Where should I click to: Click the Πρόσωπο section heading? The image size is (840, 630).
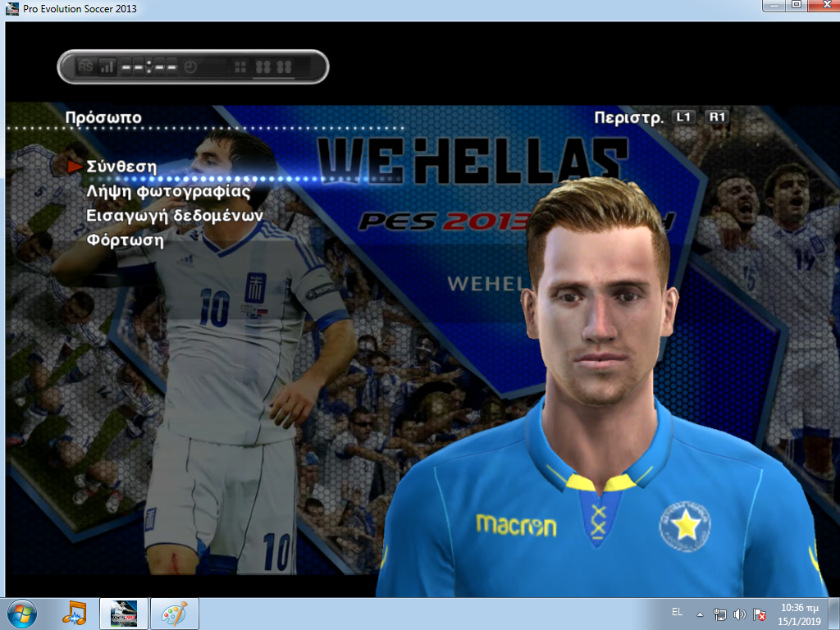point(103,117)
